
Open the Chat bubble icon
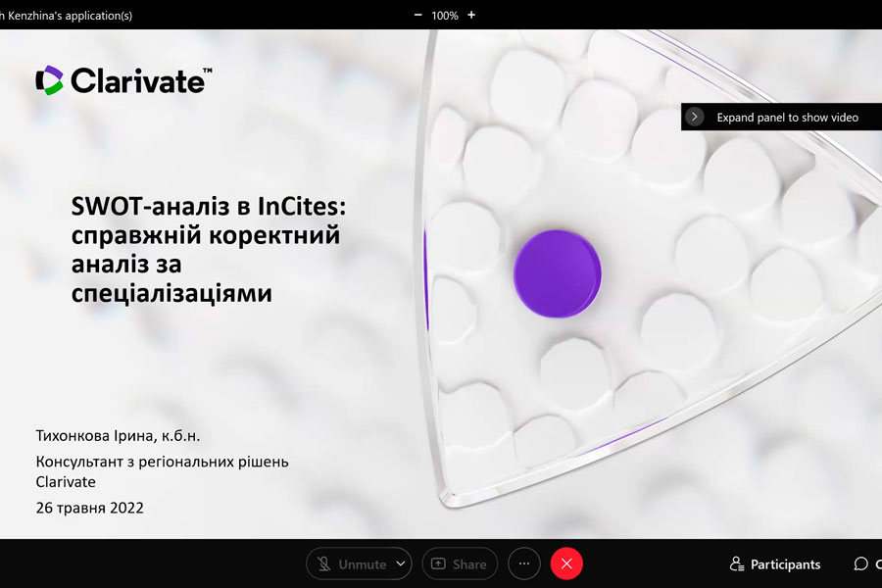860,563
